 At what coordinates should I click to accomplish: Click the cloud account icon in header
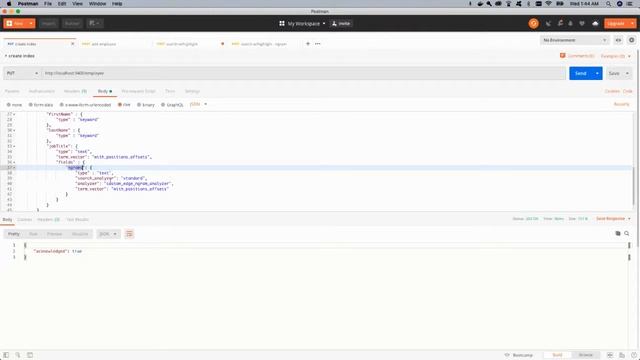pos(595,24)
